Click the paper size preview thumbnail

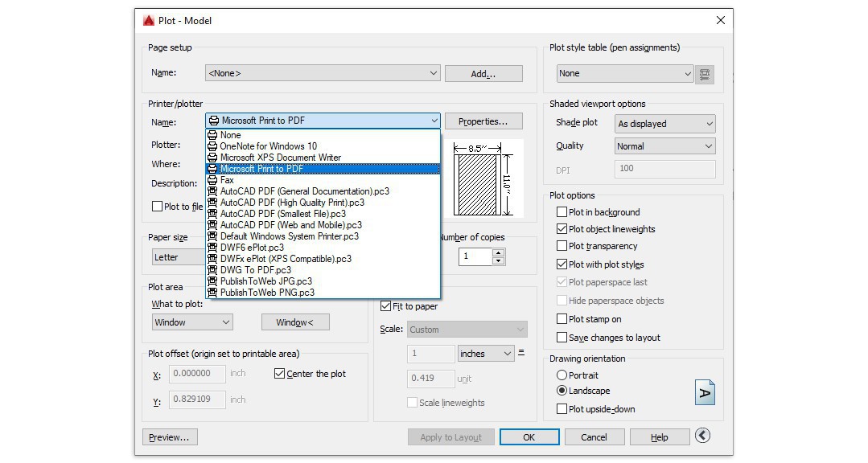click(482, 179)
